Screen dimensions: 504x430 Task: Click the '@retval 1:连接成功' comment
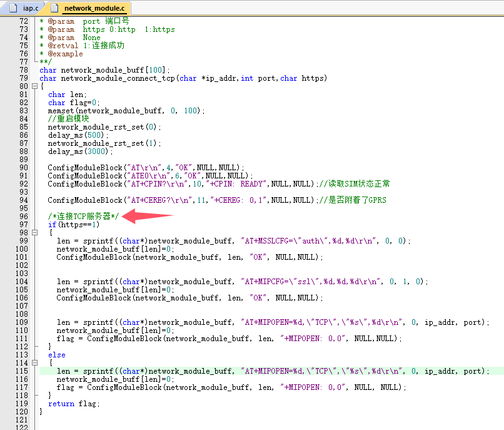coord(82,46)
